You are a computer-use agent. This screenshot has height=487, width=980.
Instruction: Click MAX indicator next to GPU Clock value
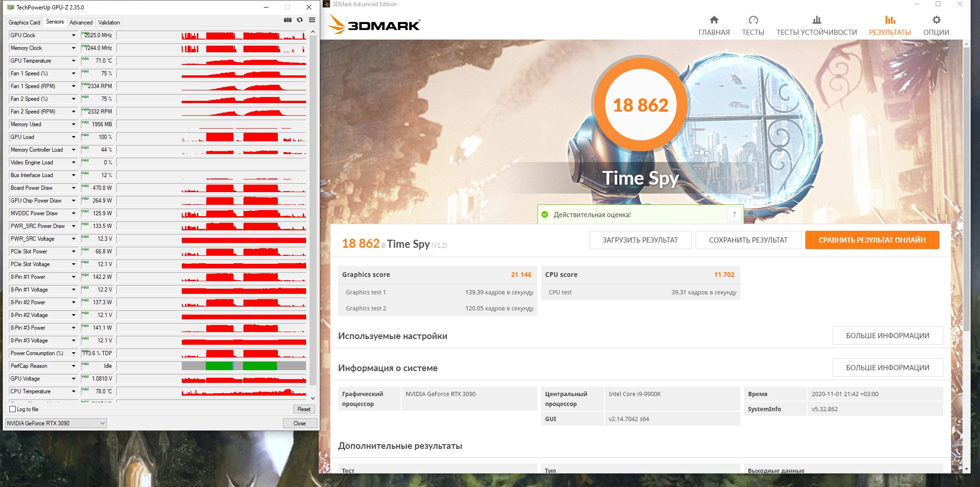pyautogui.click(x=85, y=33)
